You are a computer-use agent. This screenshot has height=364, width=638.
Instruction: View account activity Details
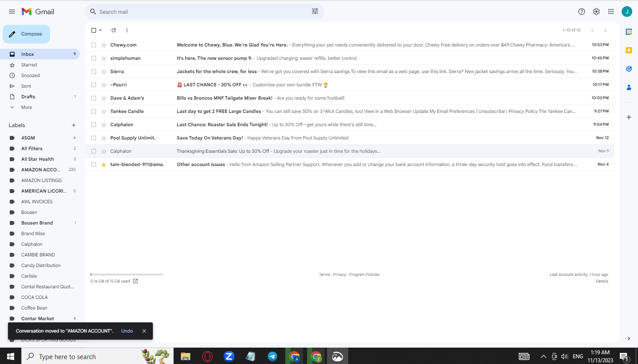point(602,281)
